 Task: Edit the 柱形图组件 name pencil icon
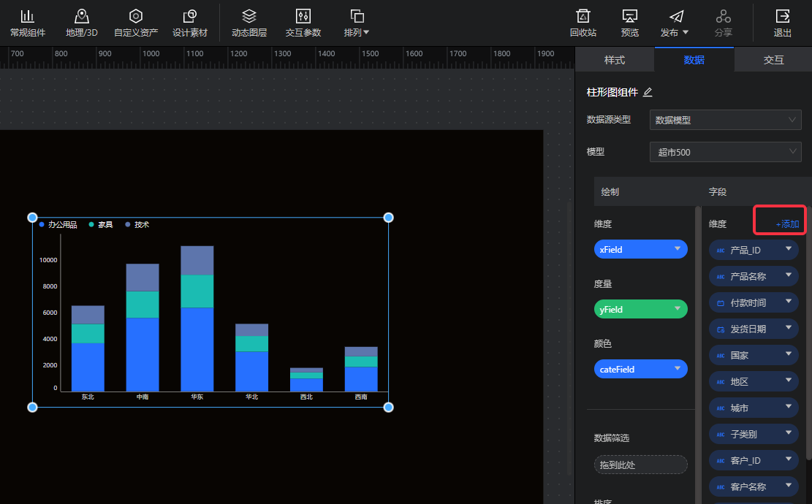point(648,92)
